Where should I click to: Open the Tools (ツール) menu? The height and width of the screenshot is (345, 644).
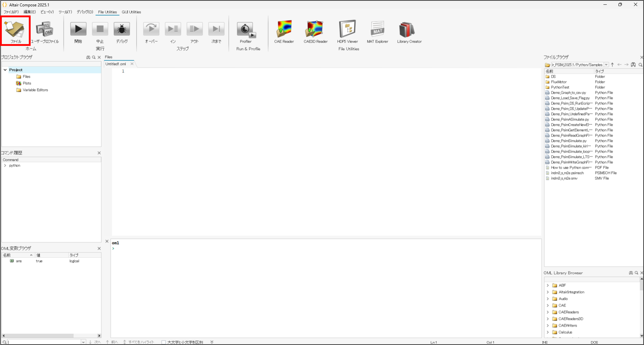tap(65, 12)
